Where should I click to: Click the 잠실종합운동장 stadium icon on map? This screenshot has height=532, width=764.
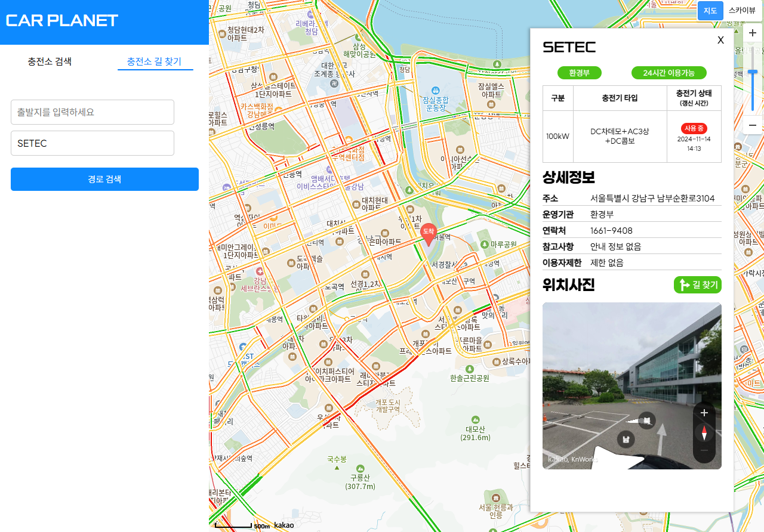(x=435, y=89)
